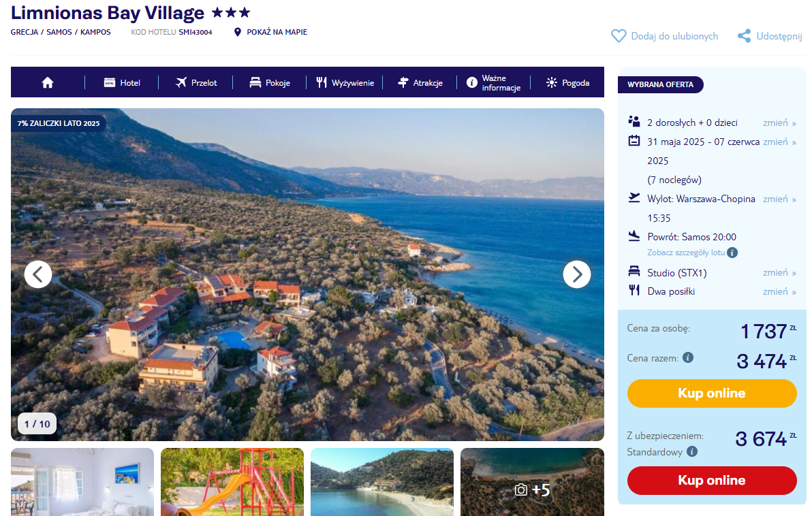
Task: Change Studio room type via zmień
Action: tap(779, 272)
